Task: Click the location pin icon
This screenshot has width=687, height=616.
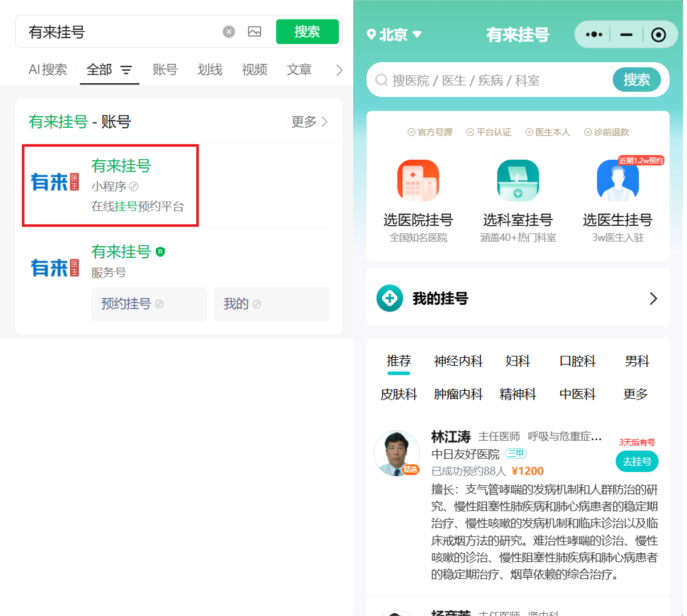Action: pos(371,35)
